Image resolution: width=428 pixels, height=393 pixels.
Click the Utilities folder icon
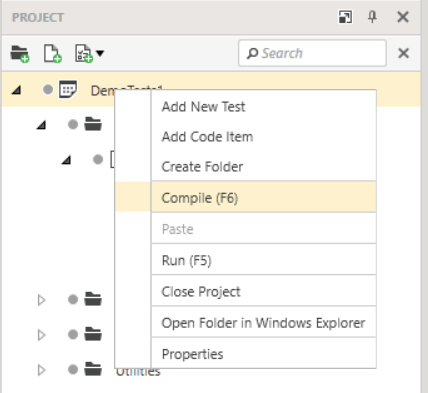click(x=93, y=369)
